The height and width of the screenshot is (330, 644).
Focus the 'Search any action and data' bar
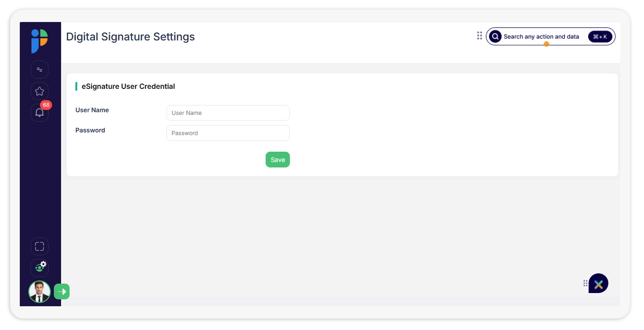coord(550,37)
